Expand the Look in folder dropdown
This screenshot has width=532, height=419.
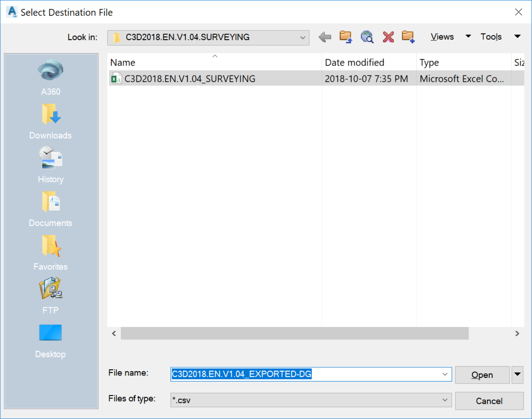point(303,37)
